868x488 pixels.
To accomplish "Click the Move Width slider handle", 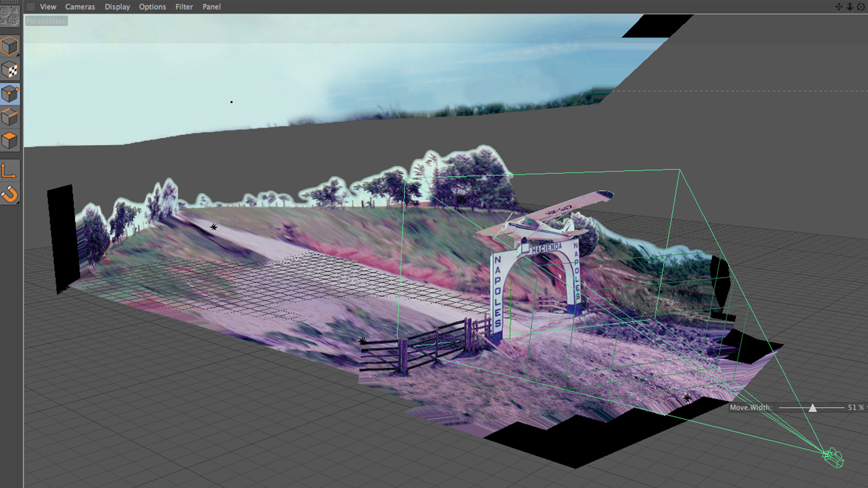I will pos(812,408).
